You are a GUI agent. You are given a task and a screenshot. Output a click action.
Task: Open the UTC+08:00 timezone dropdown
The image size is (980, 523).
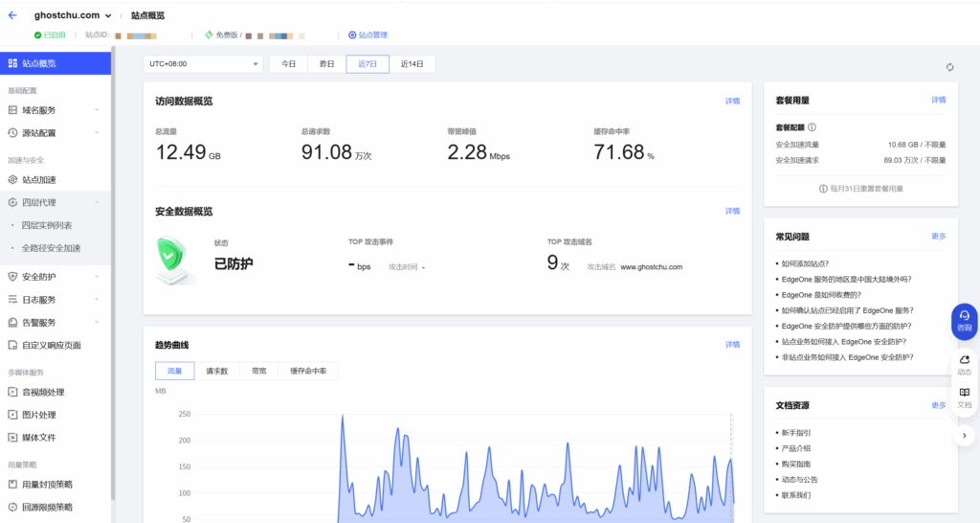tap(203, 64)
